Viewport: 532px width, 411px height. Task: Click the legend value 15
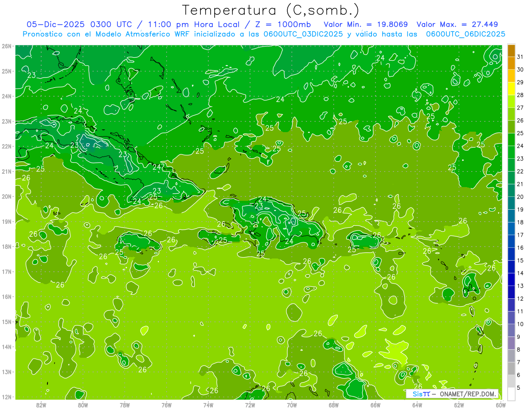[520, 260]
